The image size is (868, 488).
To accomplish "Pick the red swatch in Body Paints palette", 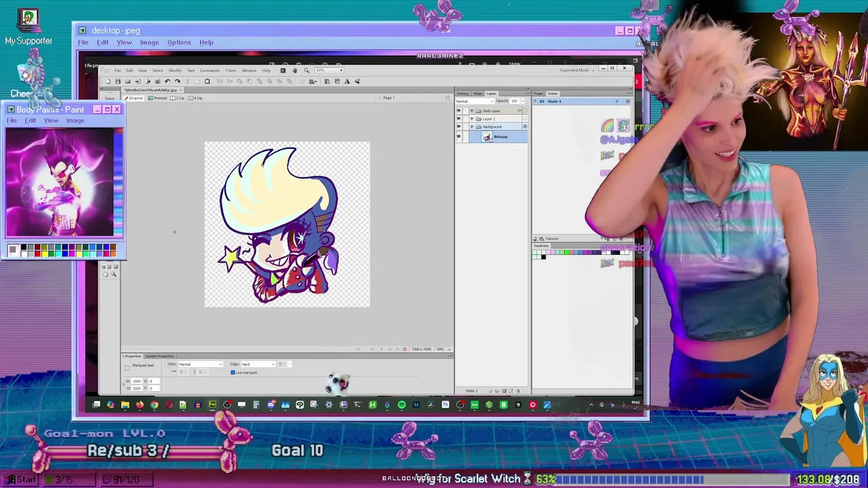I will 37,253.
